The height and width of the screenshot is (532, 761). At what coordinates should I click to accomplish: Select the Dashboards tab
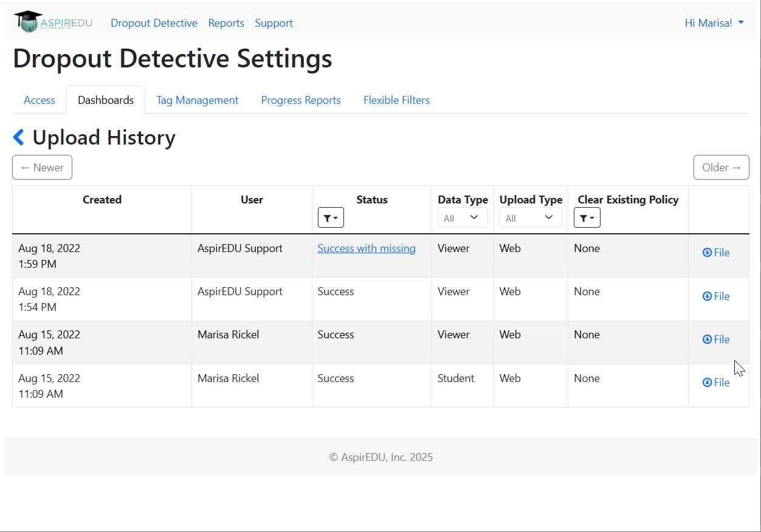tap(106, 100)
